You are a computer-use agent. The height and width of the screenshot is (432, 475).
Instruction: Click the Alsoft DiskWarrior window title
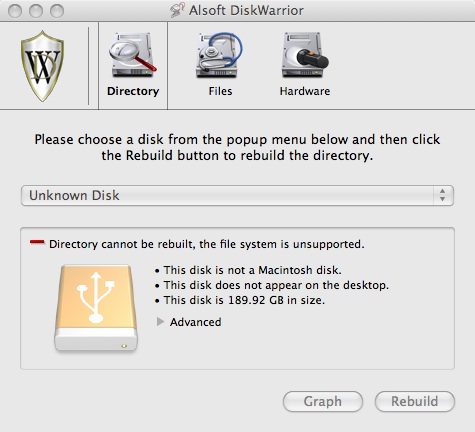coord(246,10)
